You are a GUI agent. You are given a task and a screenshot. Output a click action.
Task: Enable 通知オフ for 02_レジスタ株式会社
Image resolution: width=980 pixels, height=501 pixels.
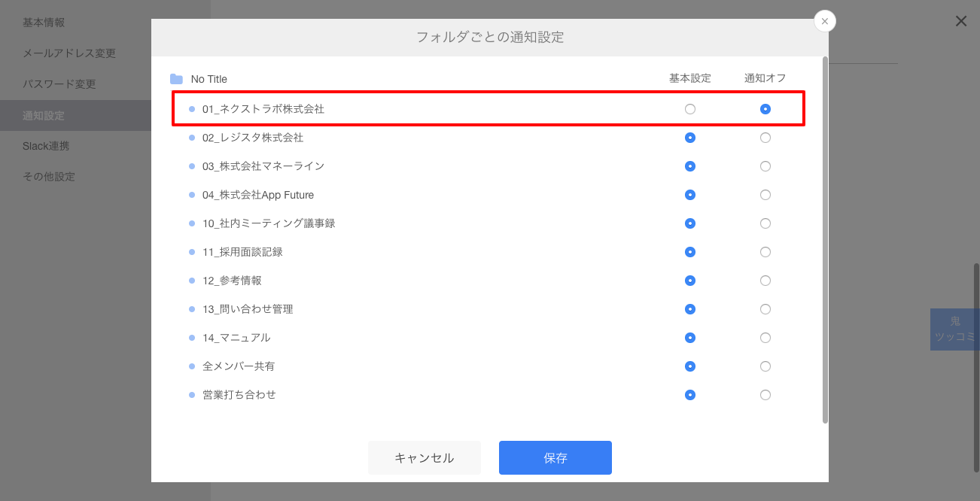[x=765, y=137]
